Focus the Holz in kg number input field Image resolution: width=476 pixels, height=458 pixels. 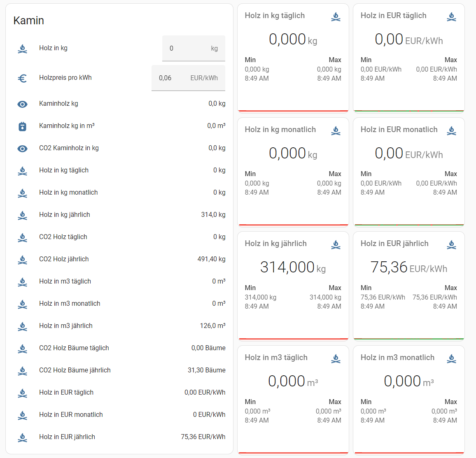194,48
